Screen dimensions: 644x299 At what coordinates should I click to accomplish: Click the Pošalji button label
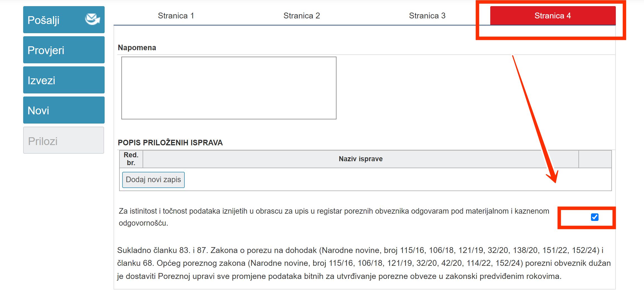tap(44, 20)
